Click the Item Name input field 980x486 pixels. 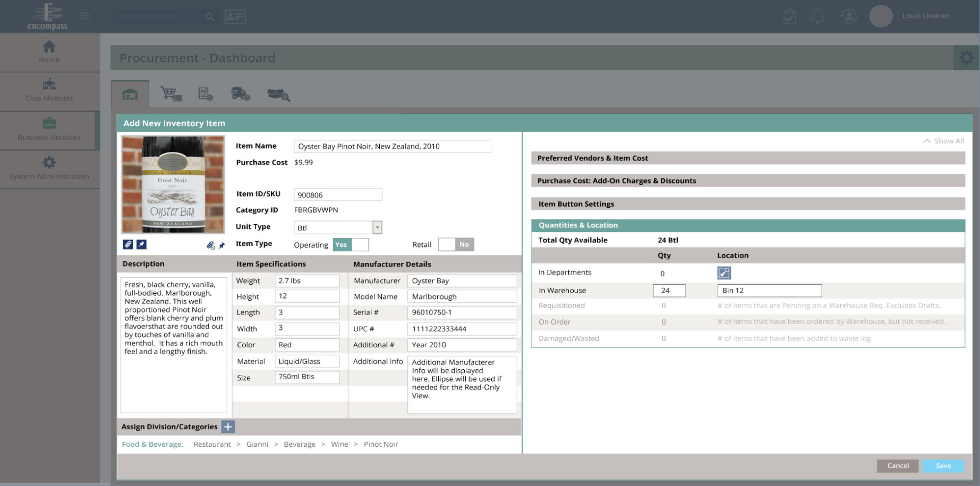[x=392, y=147]
